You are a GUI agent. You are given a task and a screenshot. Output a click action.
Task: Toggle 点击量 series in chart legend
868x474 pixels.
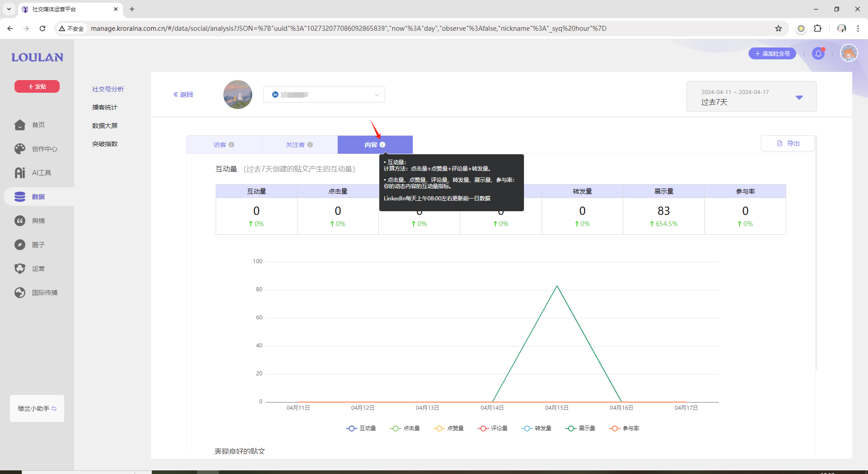(405, 428)
